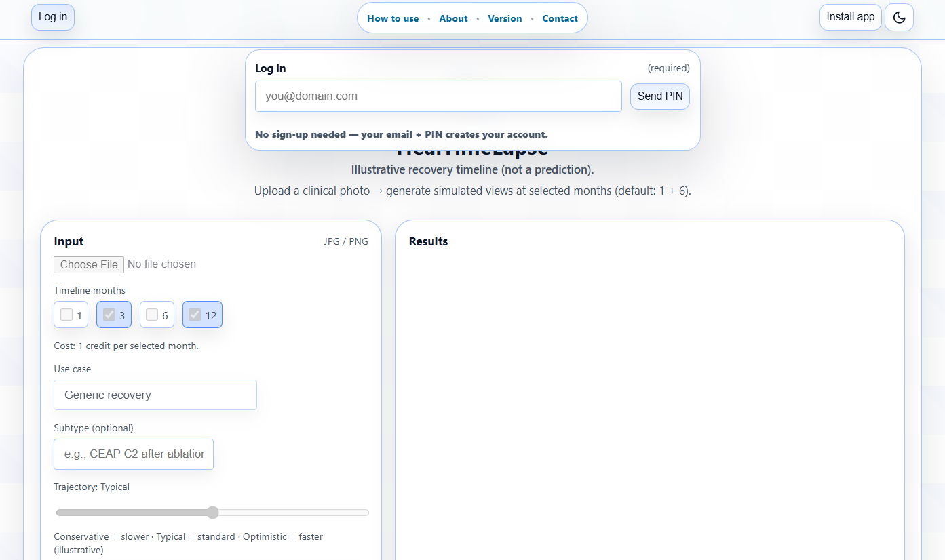Click the 'No file chosen' area
The height and width of the screenshot is (560, 945).
coord(161,264)
